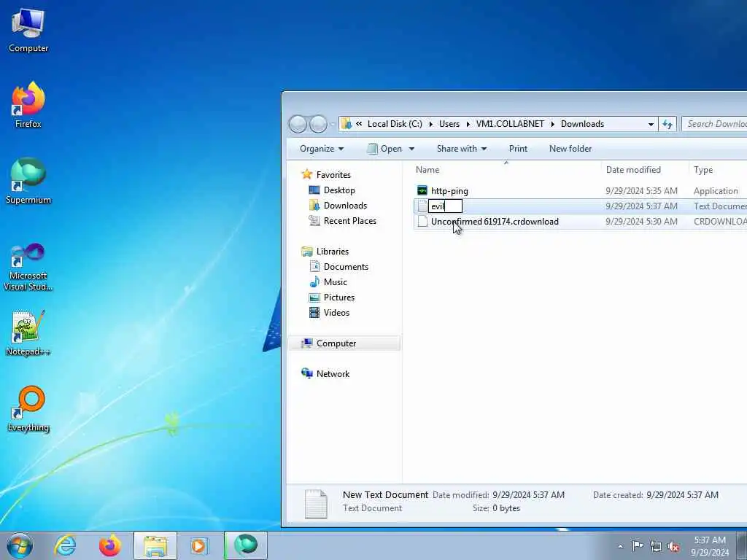Click inside the filename edit box containing evil
747x560 pixels.
pyautogui.click(x=446, y=206)
